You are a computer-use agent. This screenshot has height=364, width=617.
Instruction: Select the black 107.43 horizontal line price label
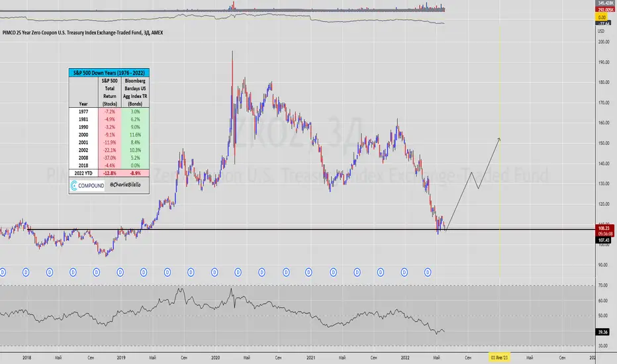click(x=604, y=240)
